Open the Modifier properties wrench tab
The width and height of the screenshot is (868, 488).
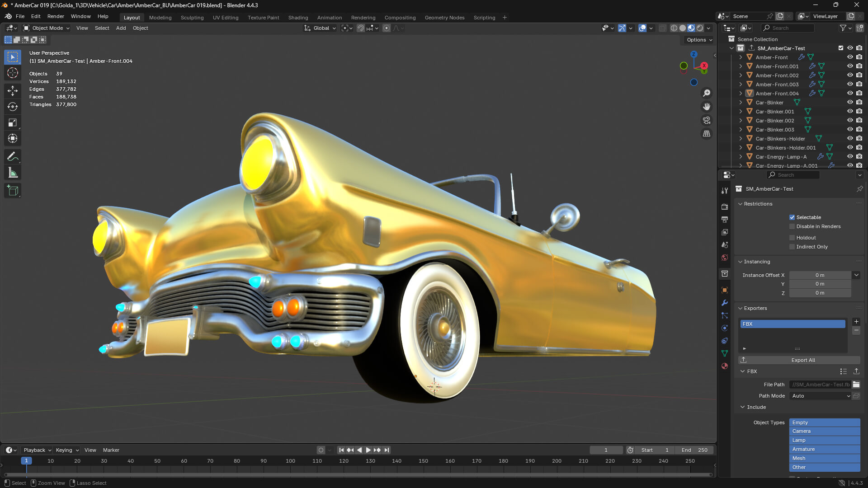(725, 303)
